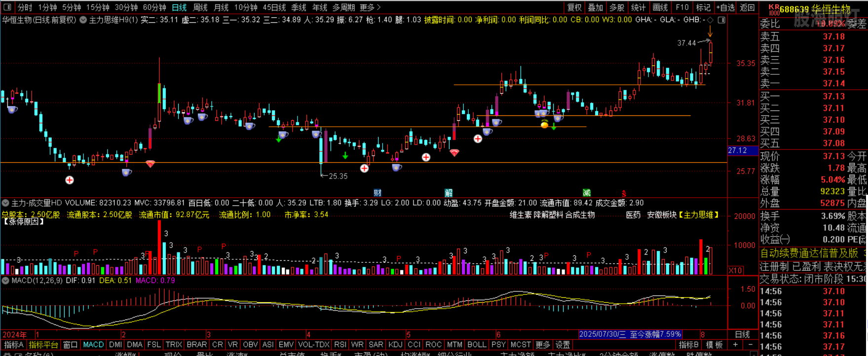Add stock via +自选 button
The image size is (868, 356).
coord(725,7)
